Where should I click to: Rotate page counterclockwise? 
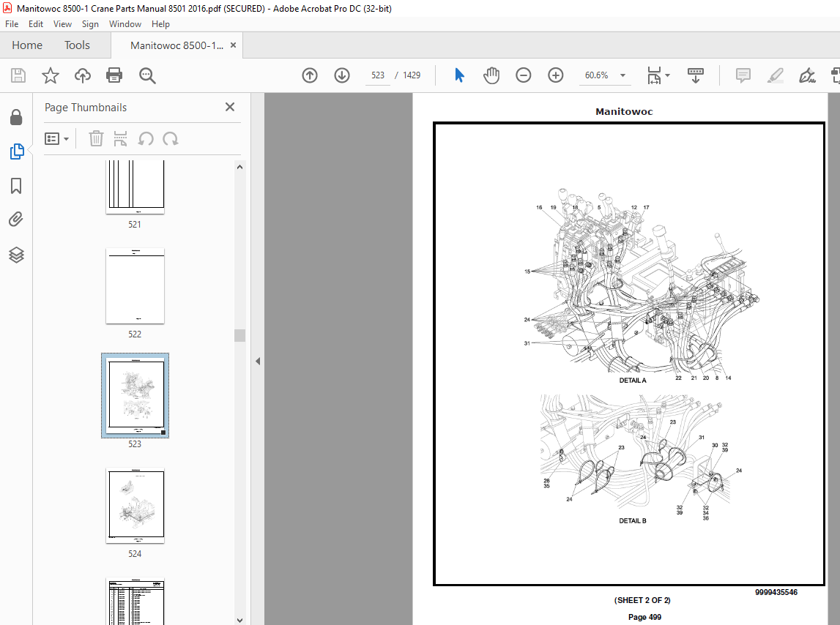tap(146, 139)
